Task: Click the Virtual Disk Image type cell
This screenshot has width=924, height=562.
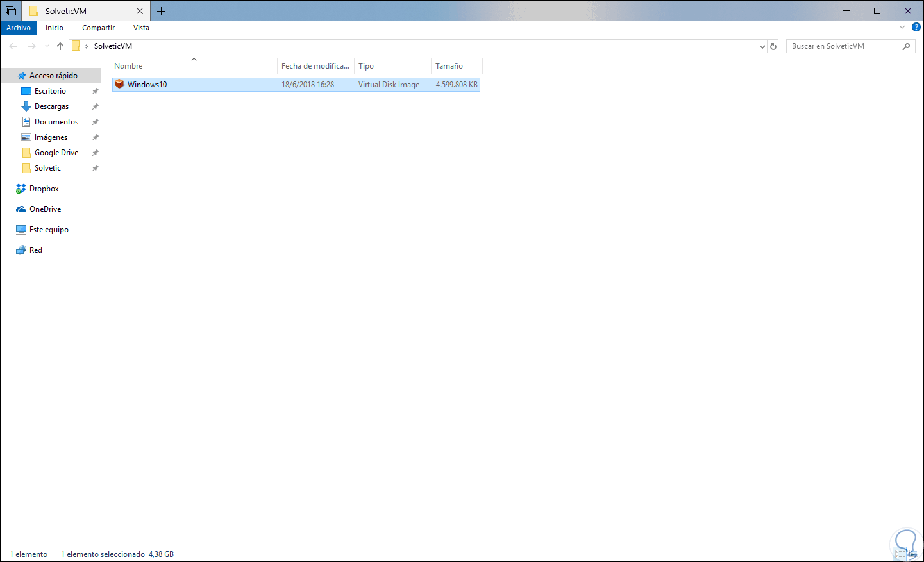Action: point(389,85)
